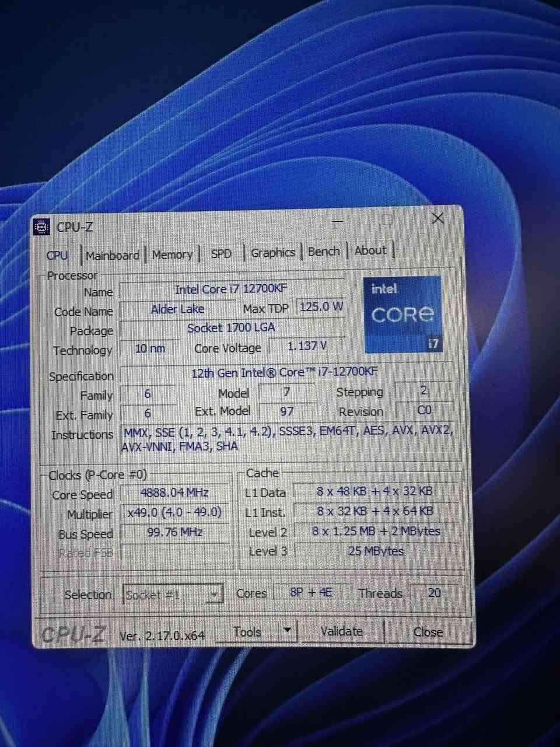Open the Memory tab

[172, 255]
